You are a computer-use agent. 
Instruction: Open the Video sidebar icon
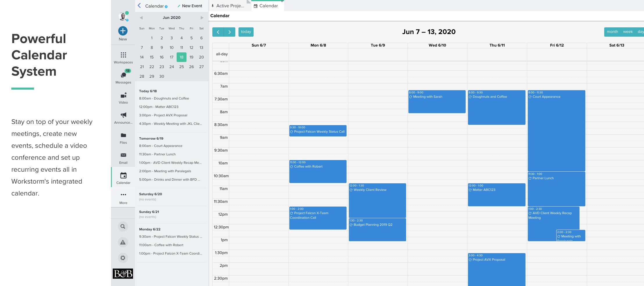pos(123,95)
